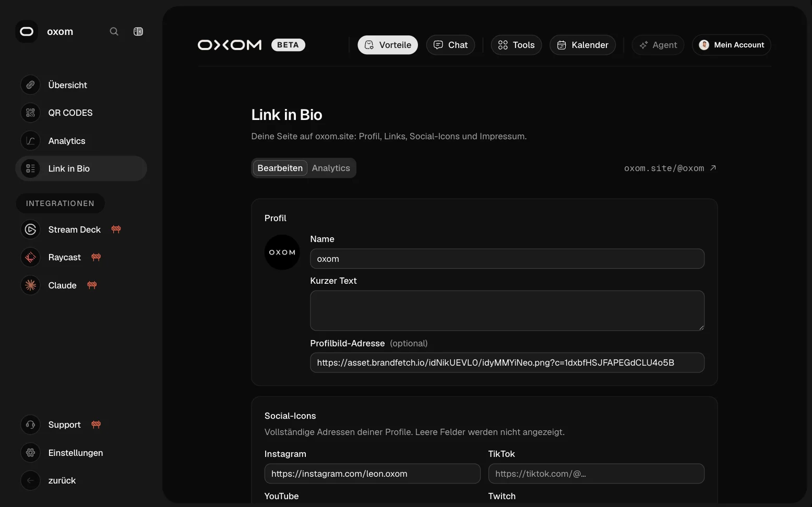812x507 pixels.
Task: Click the construction badge next to Stream Deck
Action: point(116,230)
